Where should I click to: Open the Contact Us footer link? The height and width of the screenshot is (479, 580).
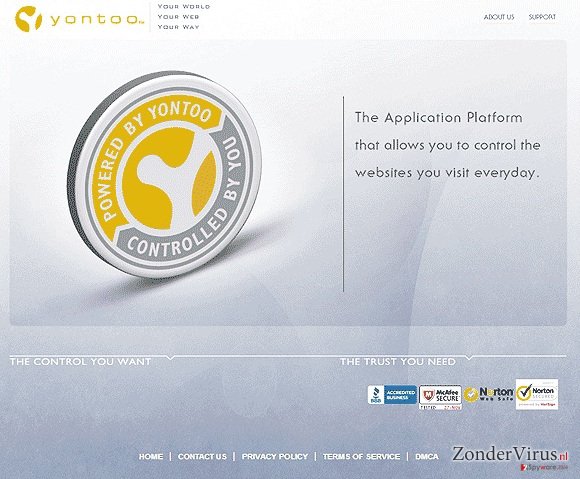(202, 456)
